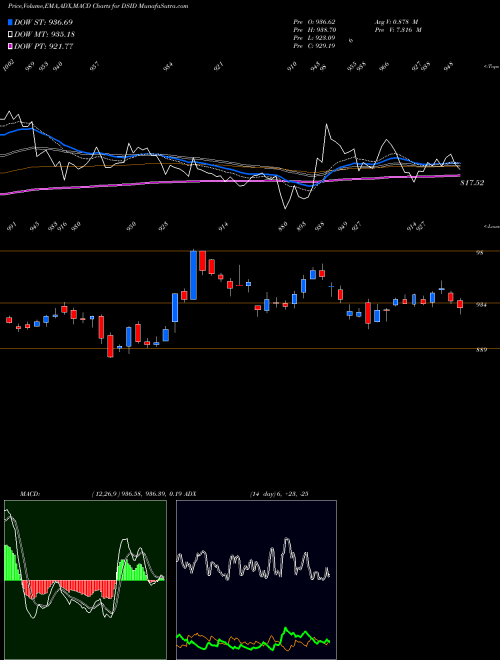Viewport: 500px width, 660px height.
Task: Click the chart title mentioning MunafaSutra.com
Action: 98,6
